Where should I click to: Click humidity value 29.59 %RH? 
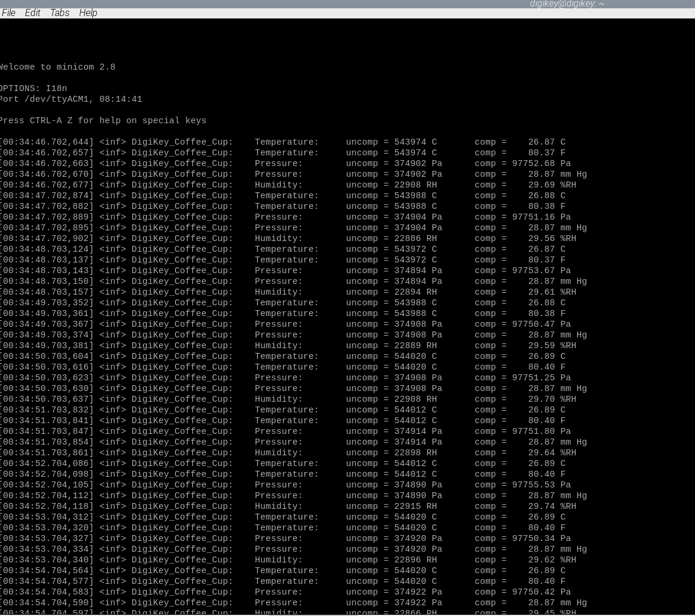click(x=552, y=345)
